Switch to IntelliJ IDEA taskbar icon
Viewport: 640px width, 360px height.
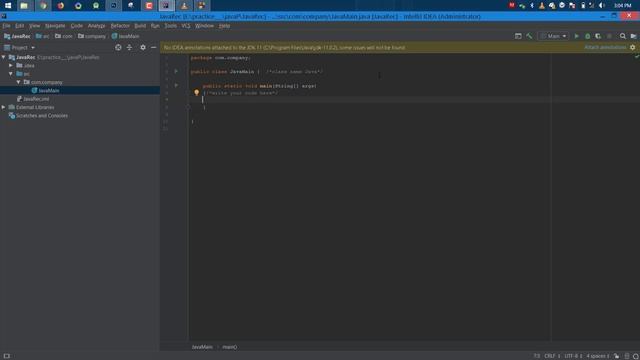166,6
